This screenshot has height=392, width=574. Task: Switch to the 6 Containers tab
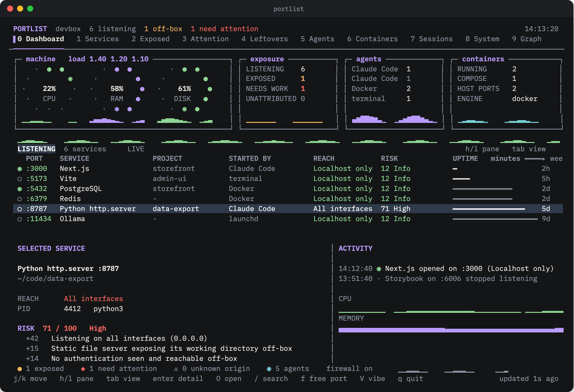(x=373, y=39)
